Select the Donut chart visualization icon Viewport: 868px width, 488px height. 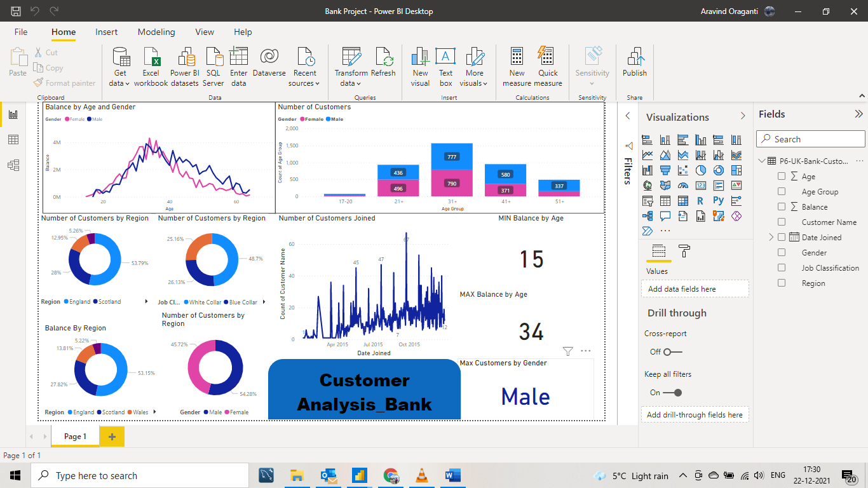pyautogui.click(x=719, y=170)
